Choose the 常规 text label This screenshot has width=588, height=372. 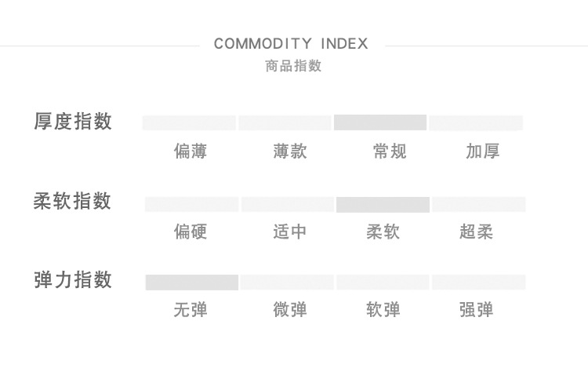[x=390, y=151]
